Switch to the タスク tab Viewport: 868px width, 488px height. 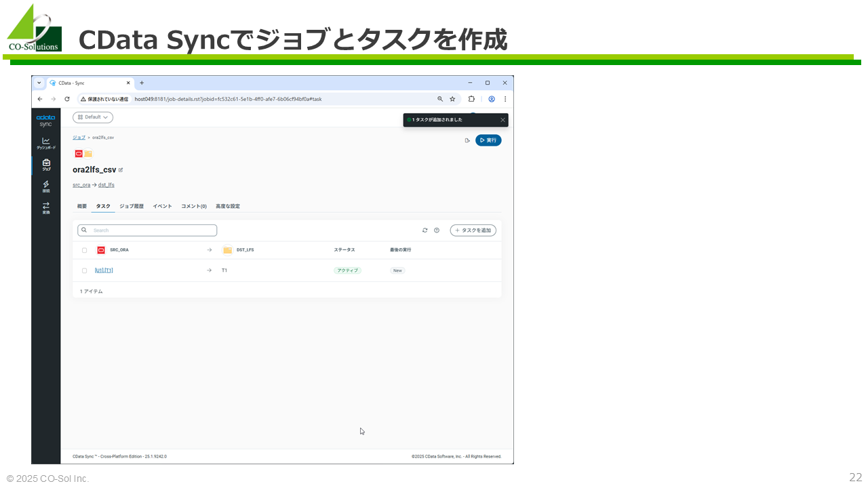pos(103,206)
